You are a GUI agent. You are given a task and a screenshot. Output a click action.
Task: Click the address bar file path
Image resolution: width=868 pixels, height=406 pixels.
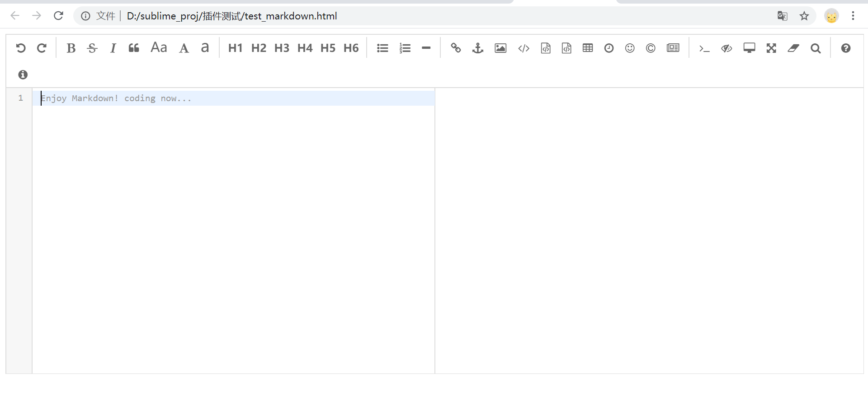(x=232, y=16)
